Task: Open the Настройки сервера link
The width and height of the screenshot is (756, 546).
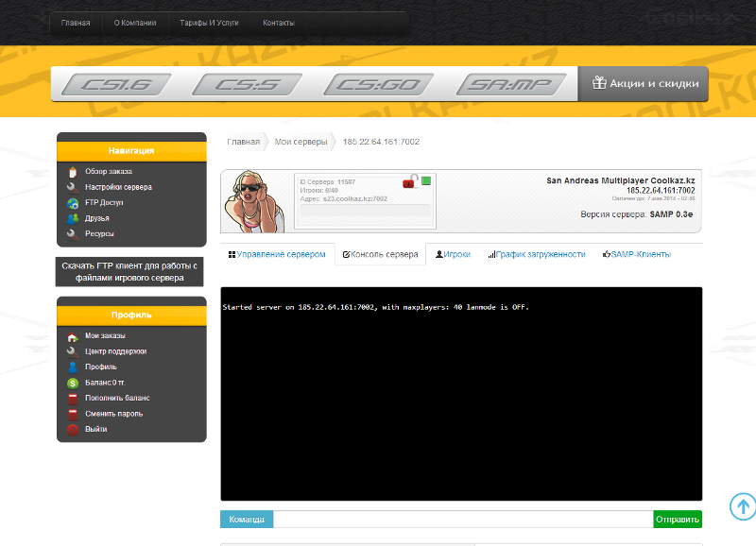Action: click(119, 187)
